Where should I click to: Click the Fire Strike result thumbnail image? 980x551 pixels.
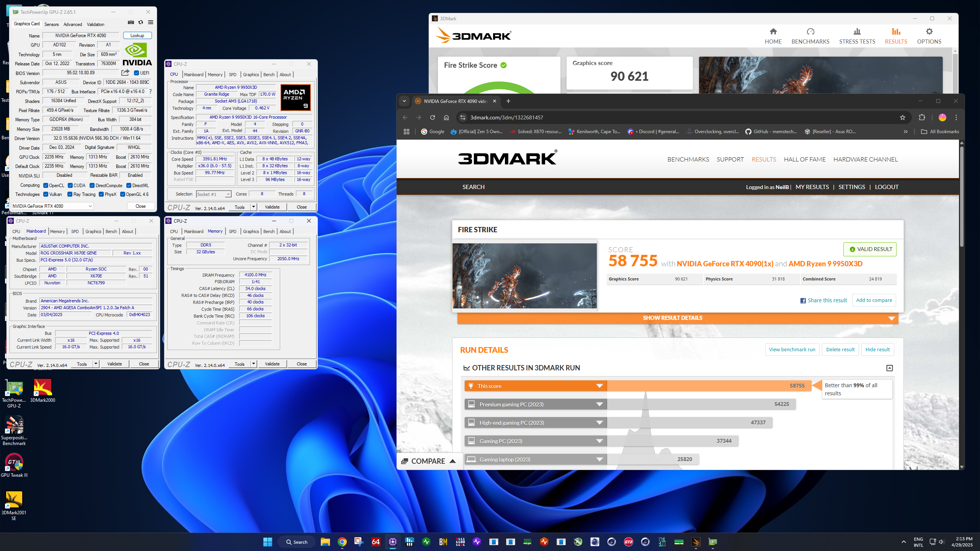[524, 276]
